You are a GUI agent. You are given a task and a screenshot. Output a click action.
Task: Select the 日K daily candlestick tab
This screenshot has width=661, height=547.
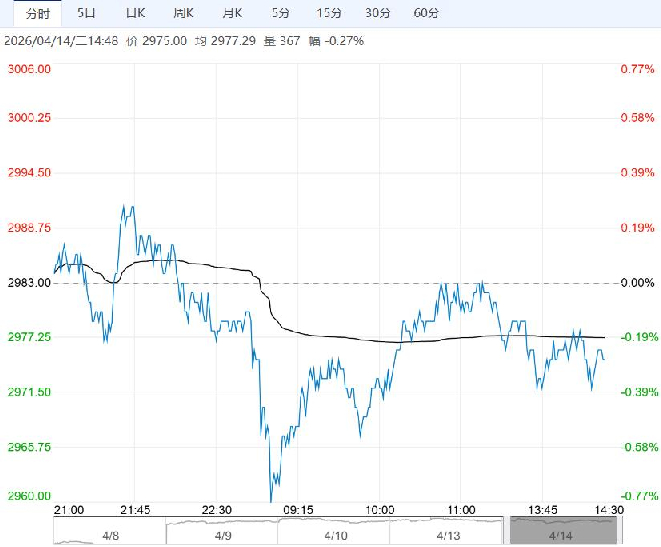tap(134, 13)
